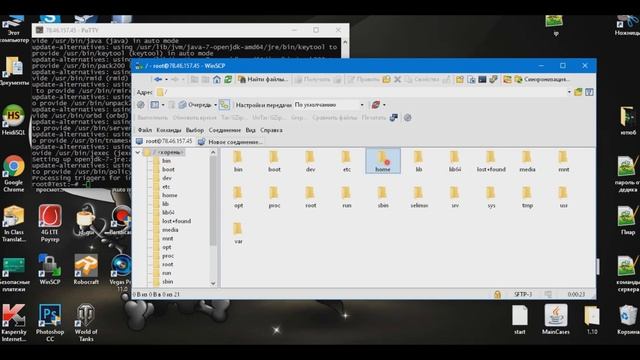
Task: Click the Open in PuTTY toolbar icon
Action: 493,79
